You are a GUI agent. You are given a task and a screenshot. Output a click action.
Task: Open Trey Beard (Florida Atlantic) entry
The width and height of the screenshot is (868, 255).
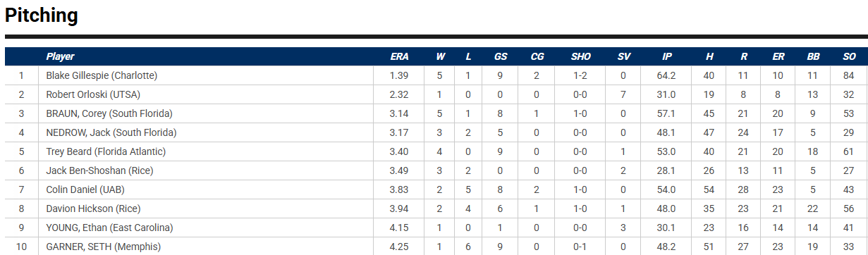(106, 151)
